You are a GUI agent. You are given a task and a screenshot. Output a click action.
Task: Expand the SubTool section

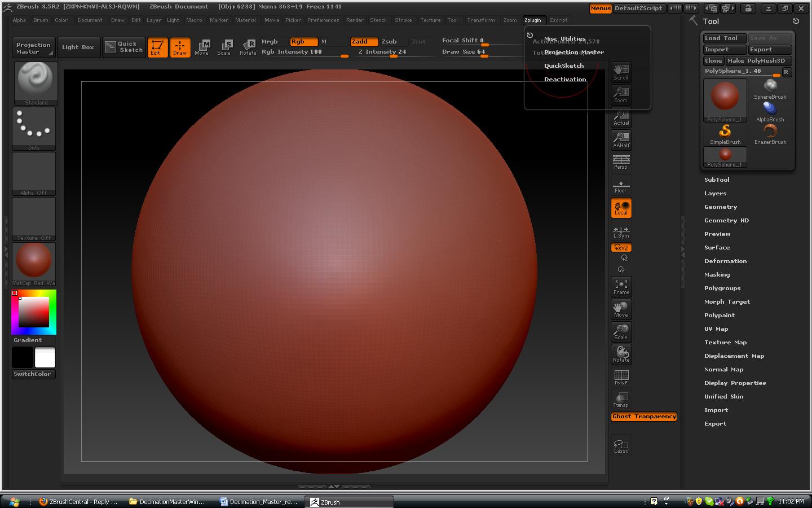717,179
